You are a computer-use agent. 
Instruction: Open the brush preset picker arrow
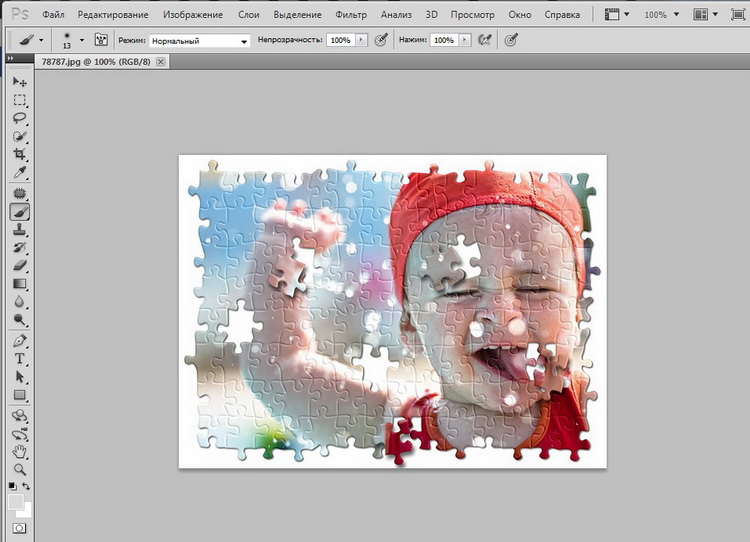click(82, 41)
